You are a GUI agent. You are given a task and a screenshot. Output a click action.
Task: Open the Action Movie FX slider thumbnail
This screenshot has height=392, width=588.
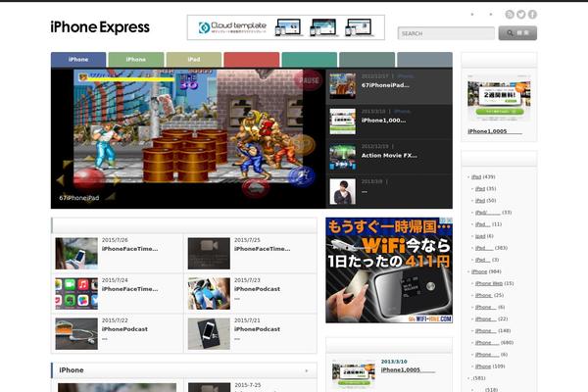(342, 157)
